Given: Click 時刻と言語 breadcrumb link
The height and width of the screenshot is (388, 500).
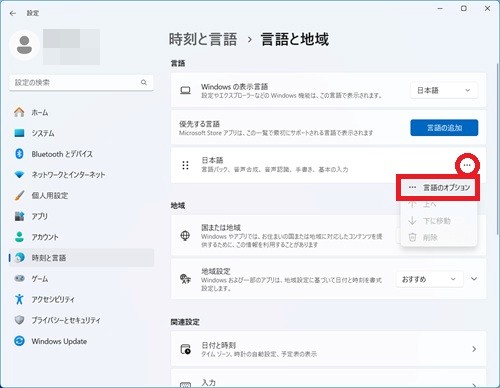Looking at the screenshot, I should tap(203, 39).
